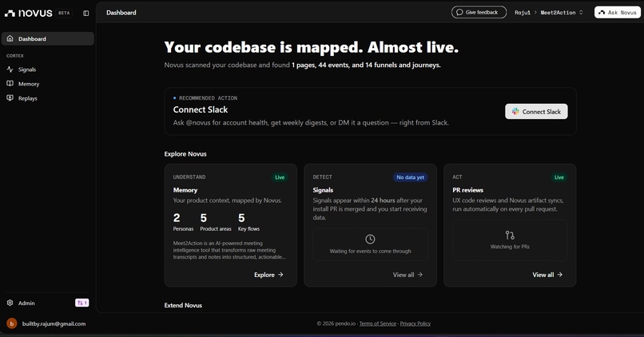
Task: Click Explore in the Memory card
Action: tap(268, 275)
